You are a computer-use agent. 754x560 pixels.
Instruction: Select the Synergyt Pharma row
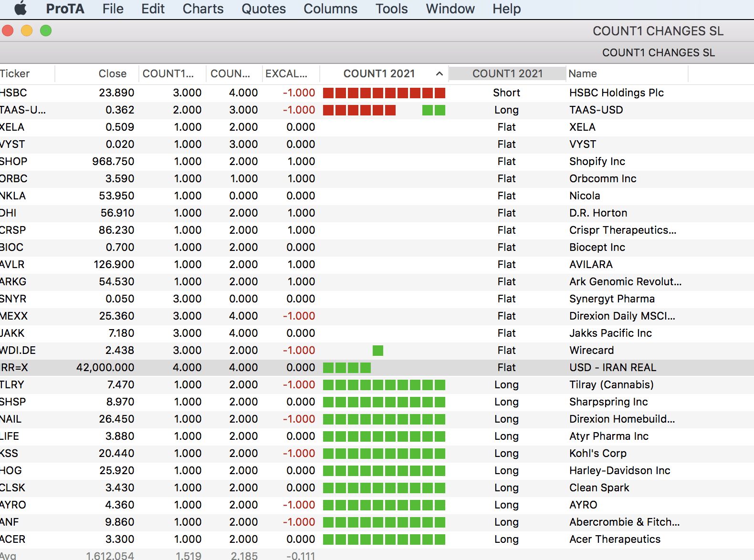377,299
